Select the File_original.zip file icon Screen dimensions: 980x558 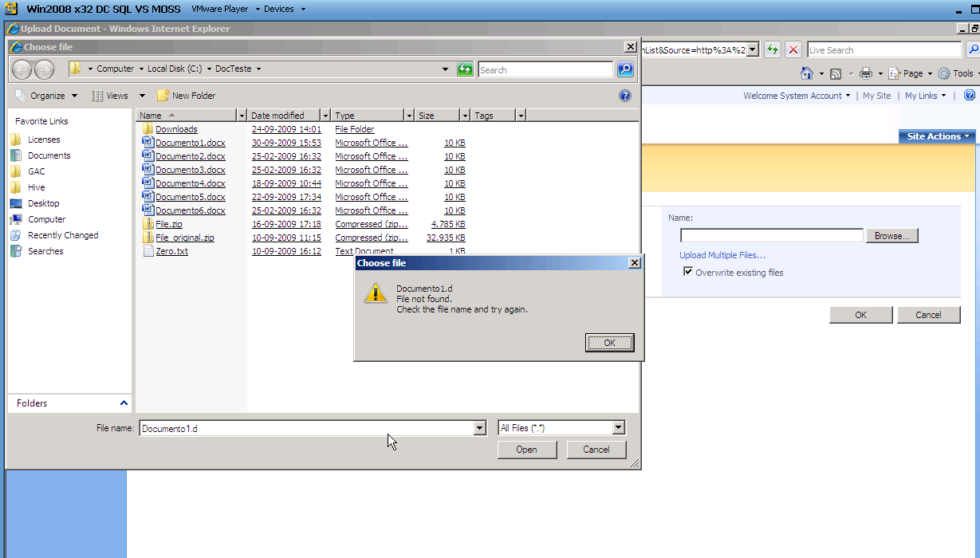148,238
